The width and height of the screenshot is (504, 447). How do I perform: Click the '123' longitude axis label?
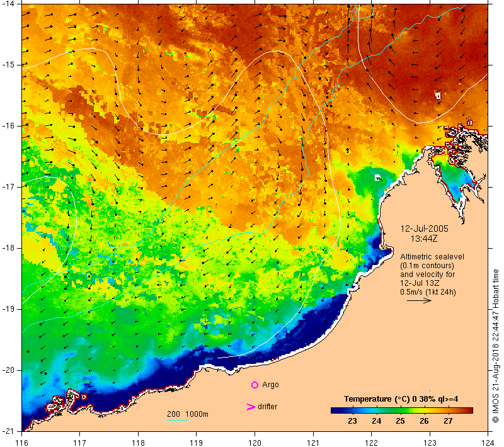(430, 443)
